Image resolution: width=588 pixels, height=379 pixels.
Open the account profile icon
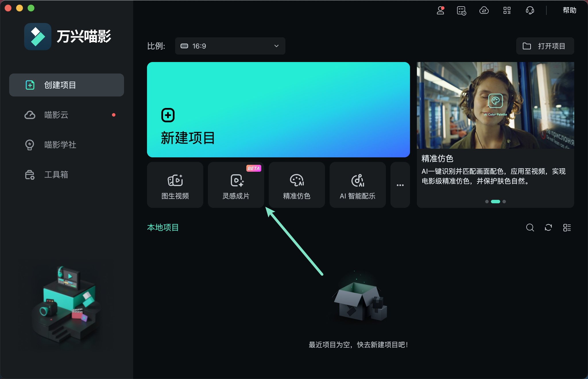[441, 11]
